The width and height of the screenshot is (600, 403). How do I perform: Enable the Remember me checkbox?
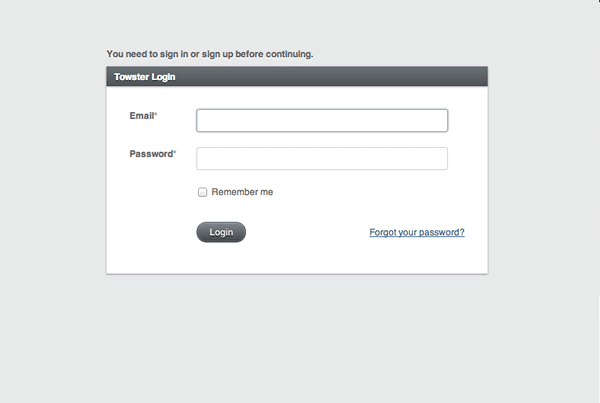(202, 192)
